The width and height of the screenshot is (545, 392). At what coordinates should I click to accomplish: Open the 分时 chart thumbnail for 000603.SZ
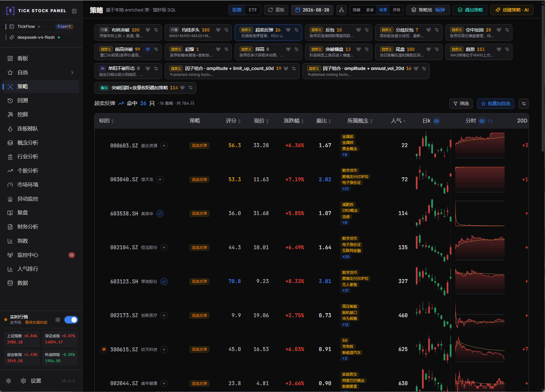point(480,145)
